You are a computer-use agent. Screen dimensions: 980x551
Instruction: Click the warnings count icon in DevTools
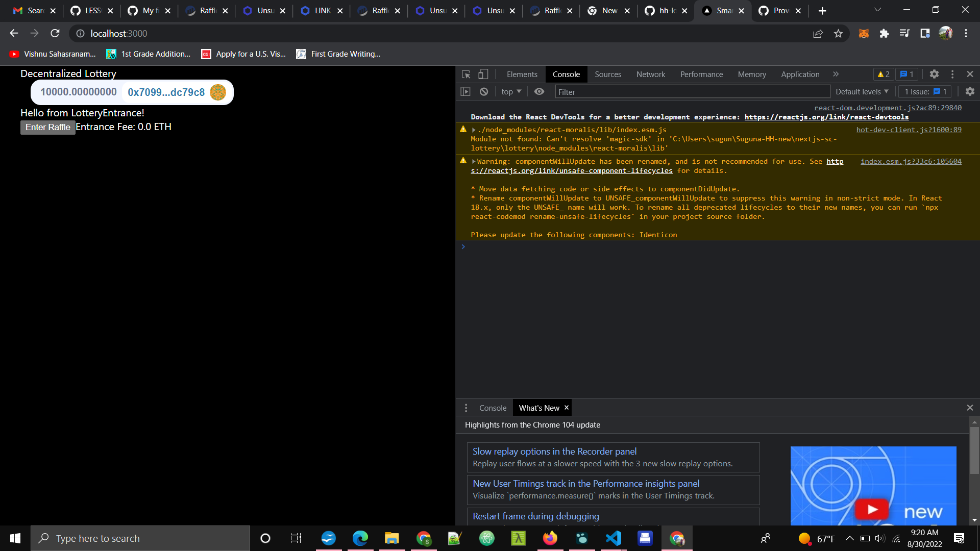point(883,74)
